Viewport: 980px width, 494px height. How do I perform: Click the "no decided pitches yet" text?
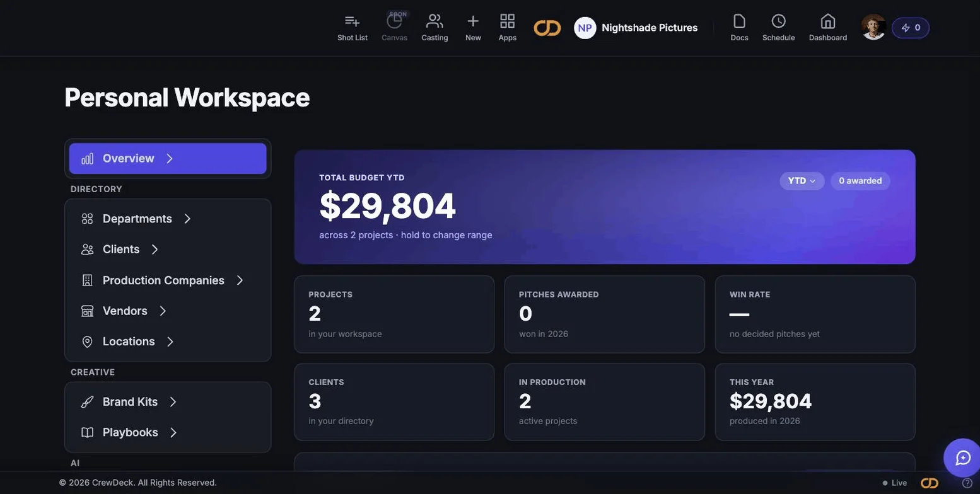774,334
